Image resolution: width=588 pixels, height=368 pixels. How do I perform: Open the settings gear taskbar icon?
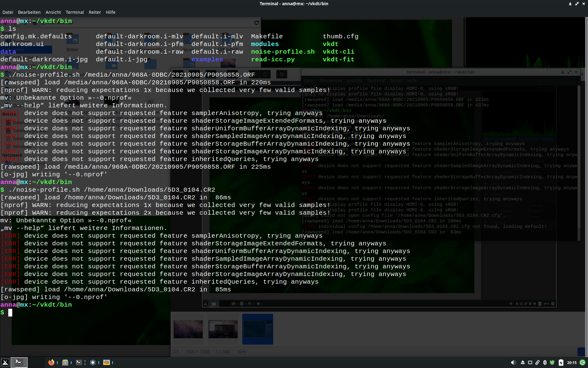(93, 362)
